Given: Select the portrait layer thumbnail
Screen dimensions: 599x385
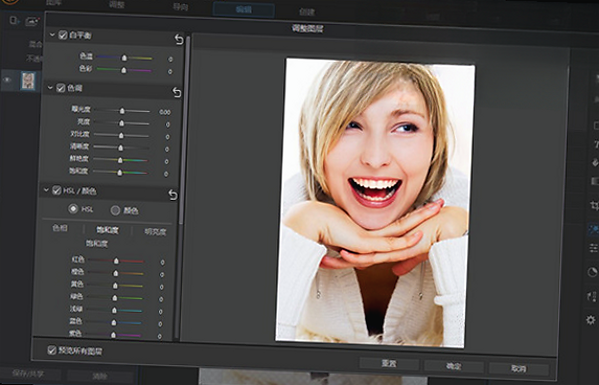Looking at the screenshot, I should tap(28, 81).
